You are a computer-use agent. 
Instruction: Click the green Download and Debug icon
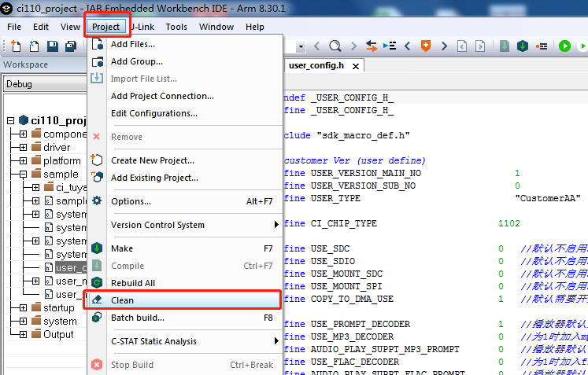(564, 46)
